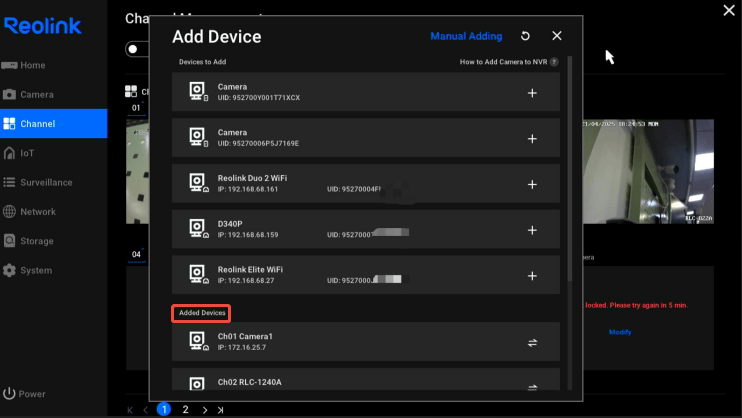Refresh the Add Device list
The width and height of the screenshot is (742, 418).
525,36
